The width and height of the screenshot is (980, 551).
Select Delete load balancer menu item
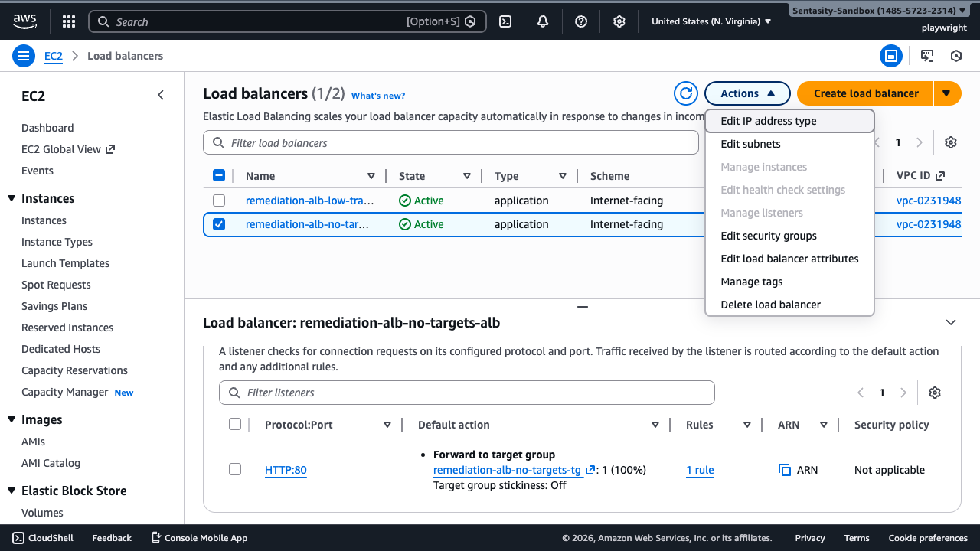point(770,305)
